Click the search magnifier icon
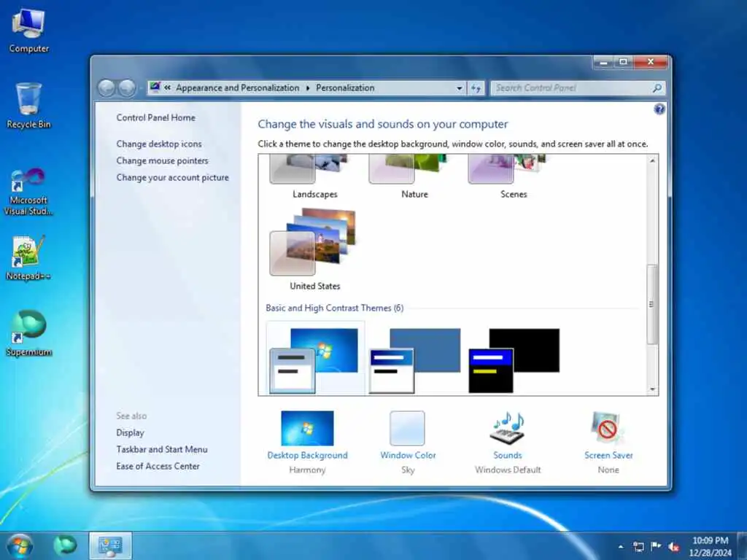The width and height of the screenshot is (747, 560). click(x=657, y=88)
